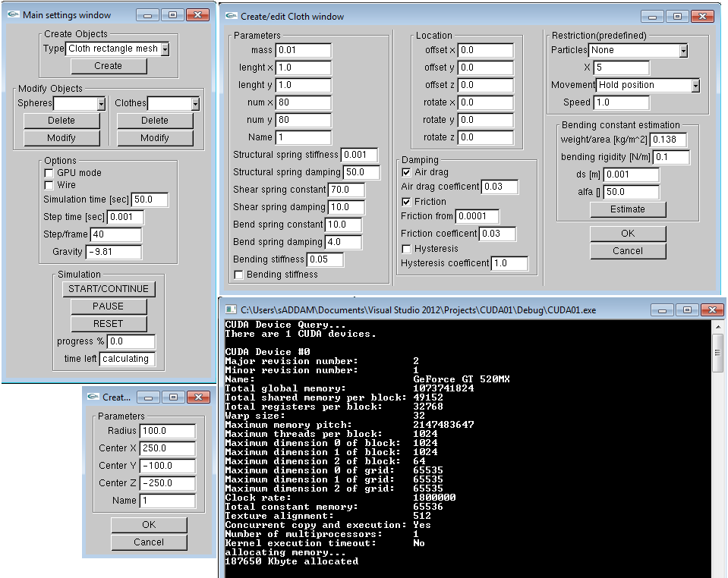Click Modify under the Clothes dropdown
Viewport: 728px width, 578px height.
pyautogui.click(x=155, y=138)
